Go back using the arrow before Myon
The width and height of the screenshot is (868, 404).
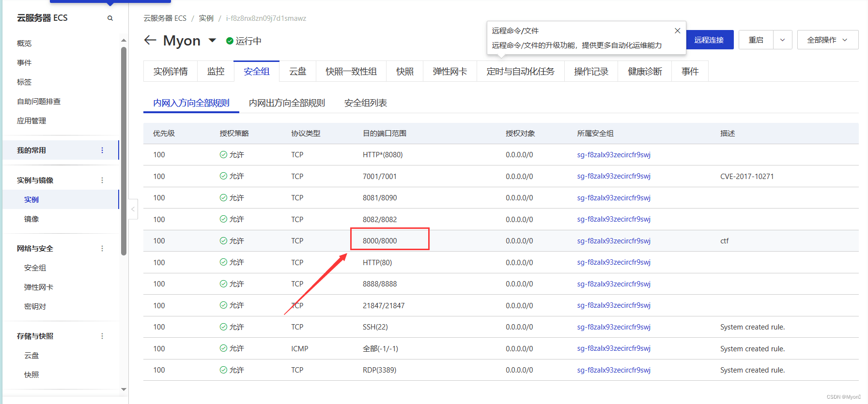tap(150, 40)
